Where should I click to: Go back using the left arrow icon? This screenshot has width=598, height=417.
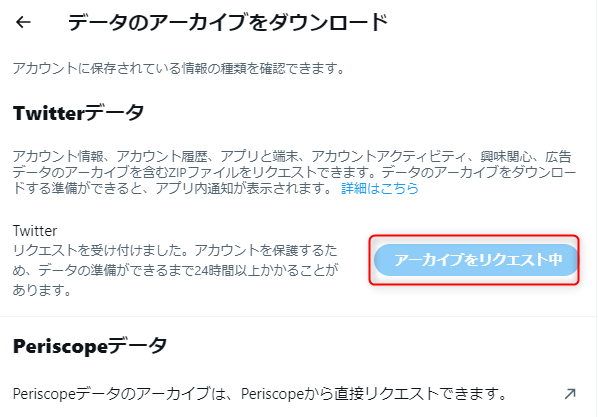(x=23, y=22)
